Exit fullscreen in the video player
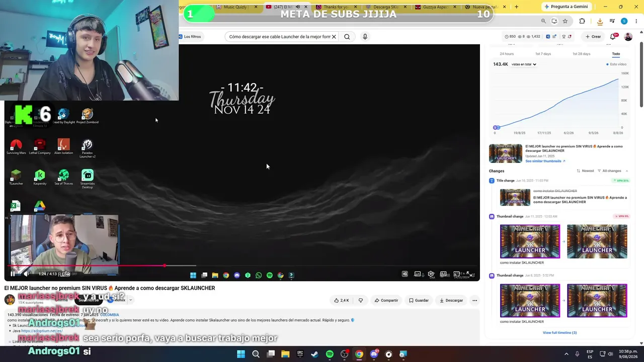The image size is (644, 362). [469, 274]
